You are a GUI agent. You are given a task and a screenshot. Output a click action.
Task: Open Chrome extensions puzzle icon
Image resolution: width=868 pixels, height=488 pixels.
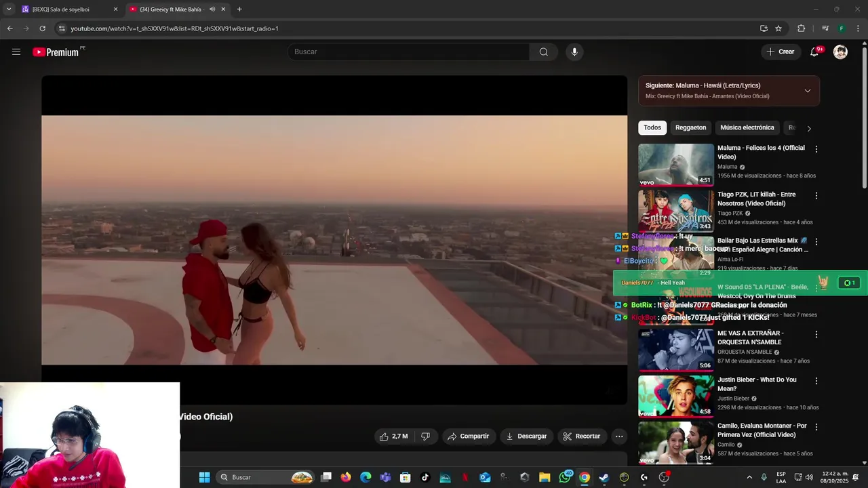point(802,28)
